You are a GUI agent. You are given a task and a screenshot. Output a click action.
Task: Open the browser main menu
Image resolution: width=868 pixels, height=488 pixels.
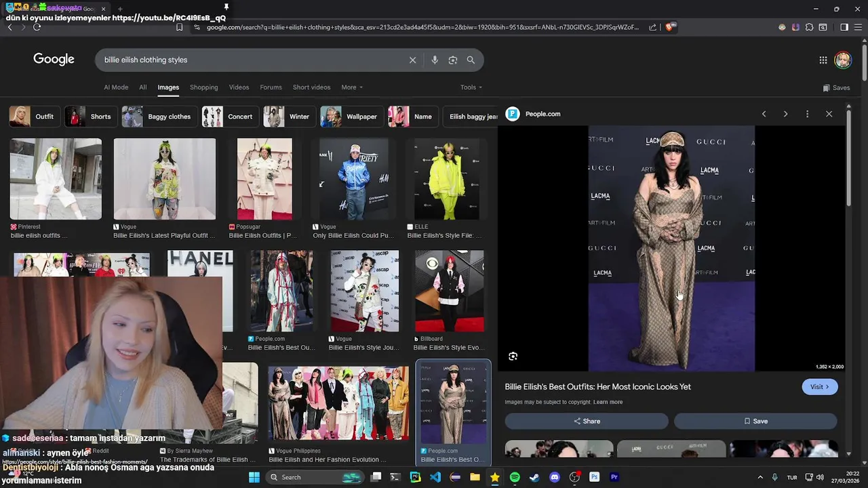tap(859, 27)
